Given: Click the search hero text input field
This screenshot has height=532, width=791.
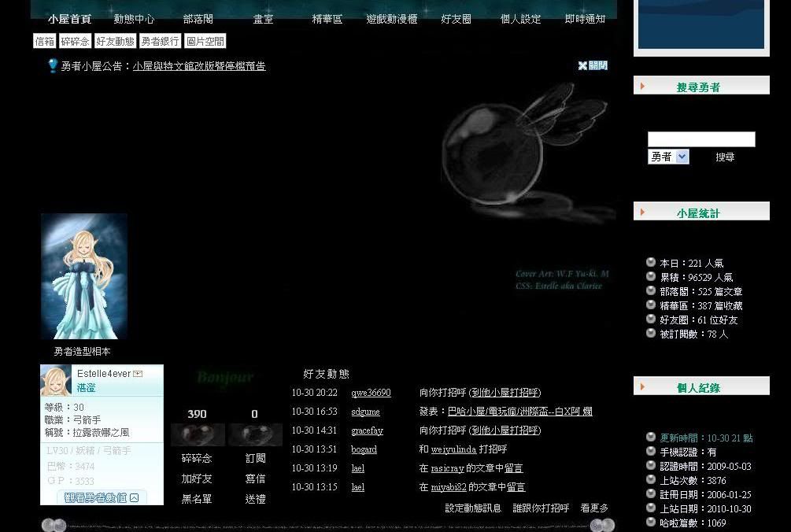Looking at the screenshot, I should point(700,139).
